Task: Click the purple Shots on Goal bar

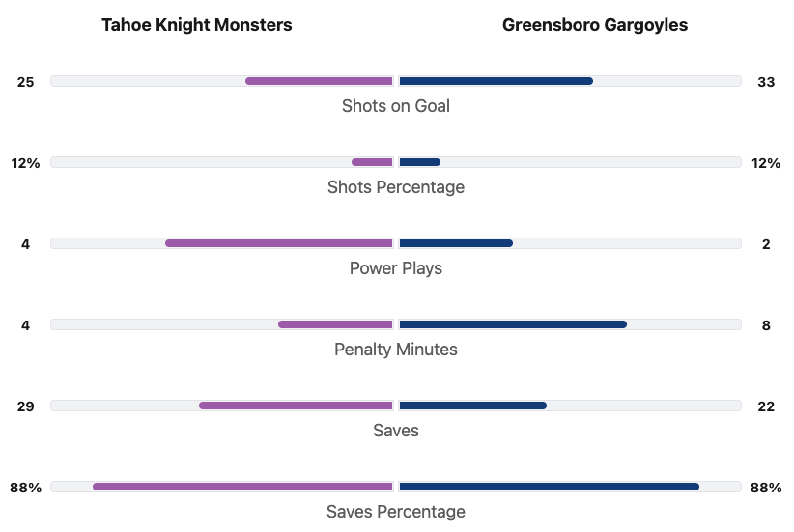Action: tap(320, 81)
